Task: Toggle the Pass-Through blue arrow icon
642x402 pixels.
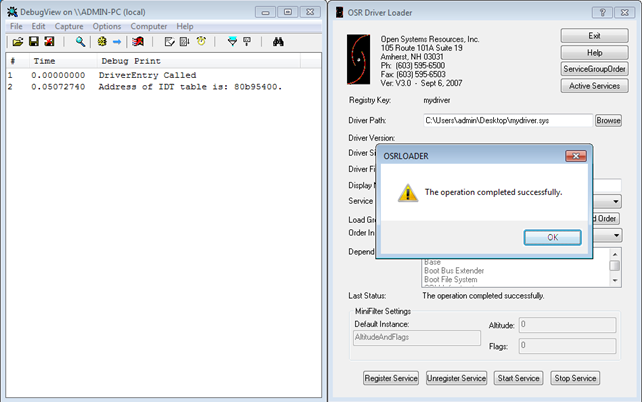Action: pos(116,42)
